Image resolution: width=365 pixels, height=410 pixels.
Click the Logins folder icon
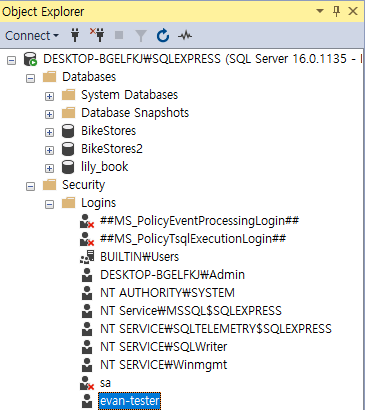point(69,203)
